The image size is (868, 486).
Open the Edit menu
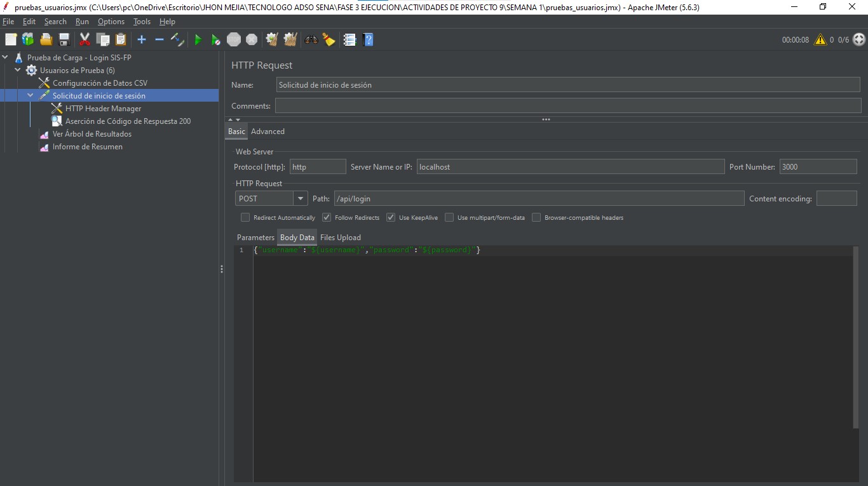tap(29, 22)
